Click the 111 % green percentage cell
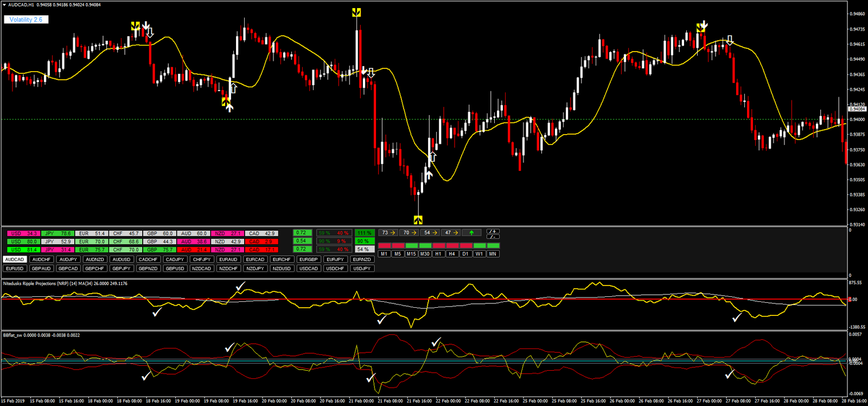The height and width of the screenshot is (406, 868). click(365, 233)
